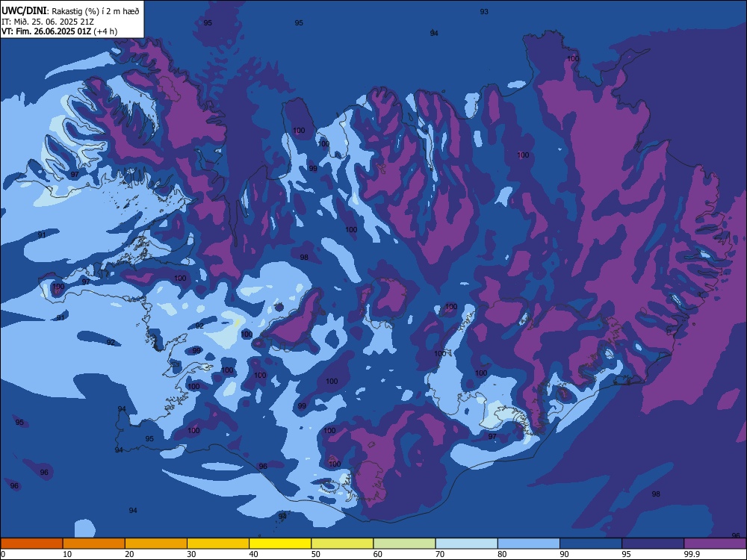
Task: Select the pale blue 70–80 legend swatch
Action: 466,544
